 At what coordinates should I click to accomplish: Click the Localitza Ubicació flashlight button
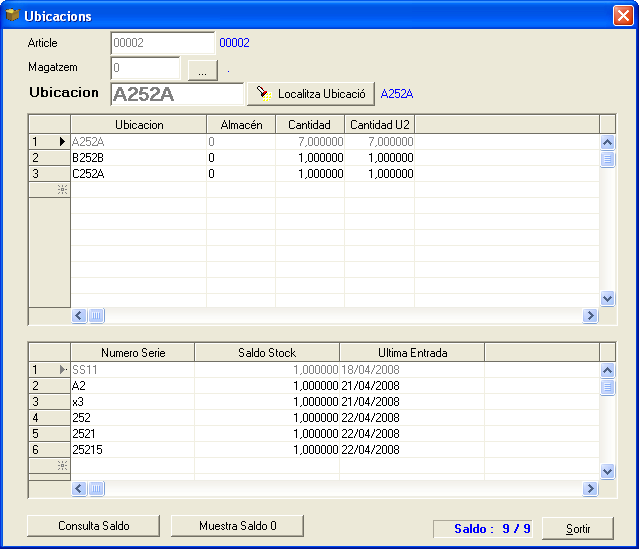click(x=310, y=94)
